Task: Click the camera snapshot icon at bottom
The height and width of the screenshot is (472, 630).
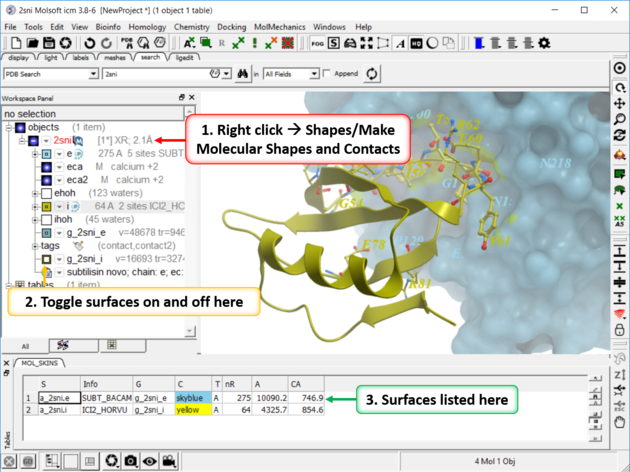Action: point(131,461)
